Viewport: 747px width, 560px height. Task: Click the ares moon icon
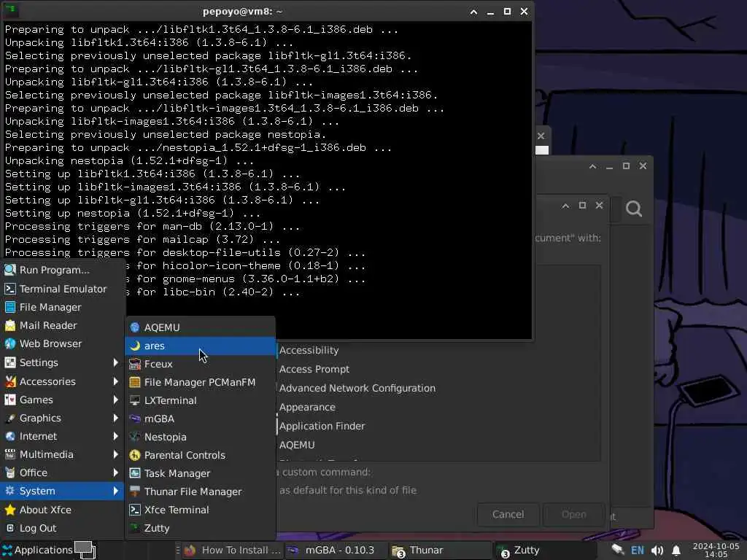135,346
